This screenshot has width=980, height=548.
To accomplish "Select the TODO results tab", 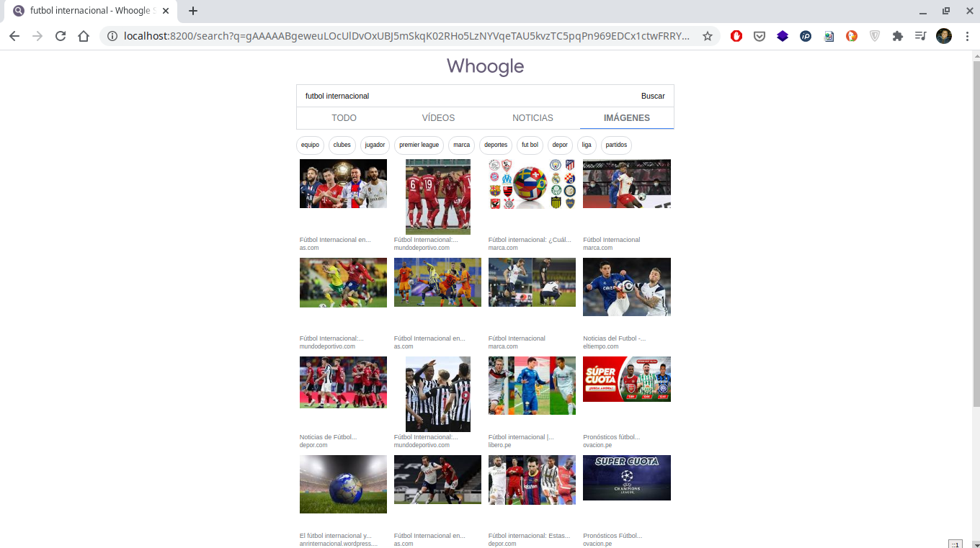I will click(x=344, y=118).
